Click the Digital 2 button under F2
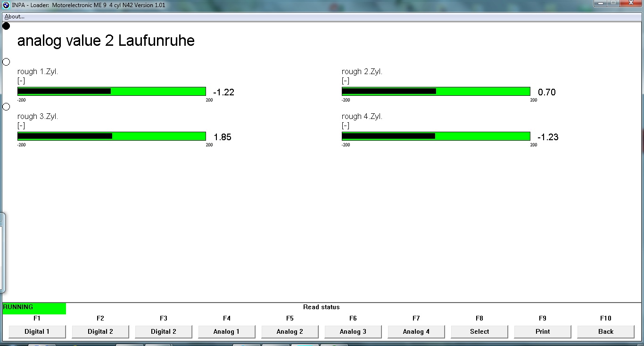Screen dimensions: 644x346 click(100, 331)
